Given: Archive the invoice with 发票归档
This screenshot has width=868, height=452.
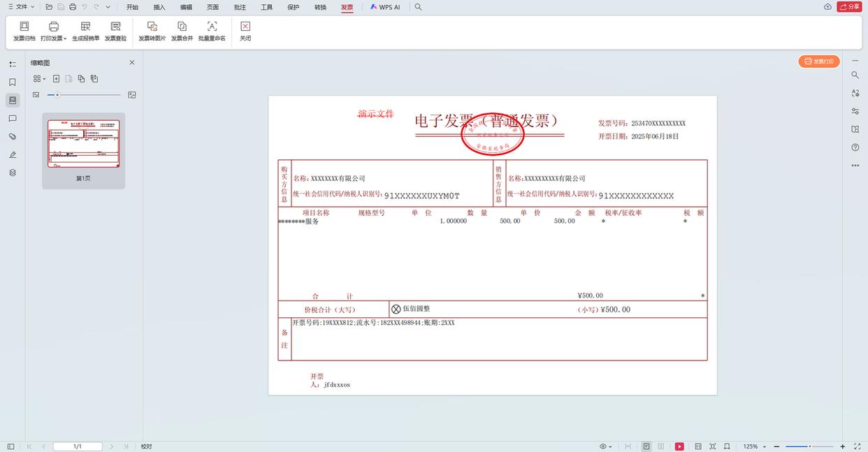Looking at the screenshot, I should (x=24, y=31).
